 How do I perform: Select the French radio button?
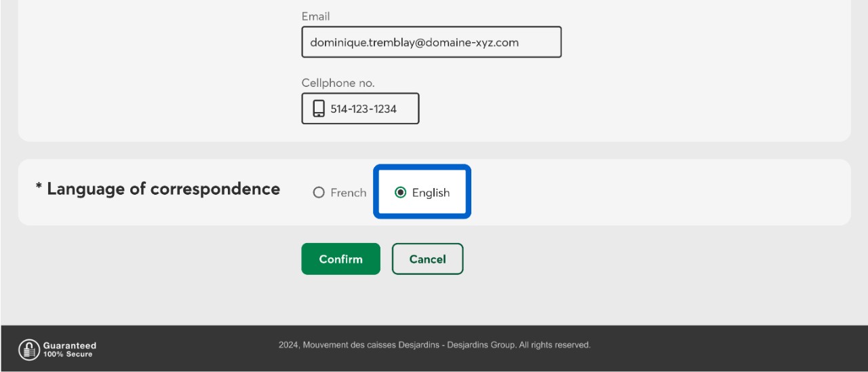(319, 193)
